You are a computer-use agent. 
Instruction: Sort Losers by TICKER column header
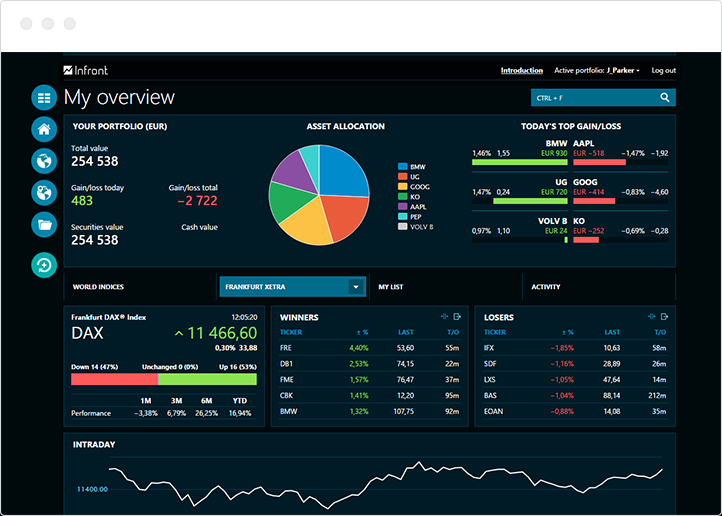(x=495, y=332)
